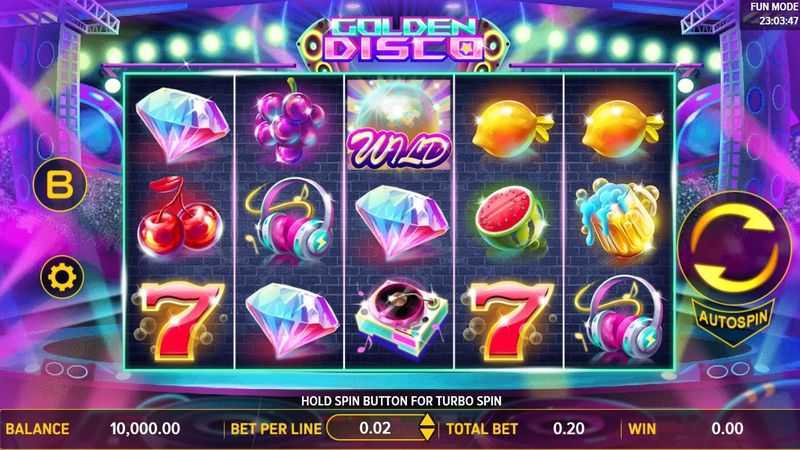Click the yellow circular spin button
800x450 pixels.
tap(734, 247)
